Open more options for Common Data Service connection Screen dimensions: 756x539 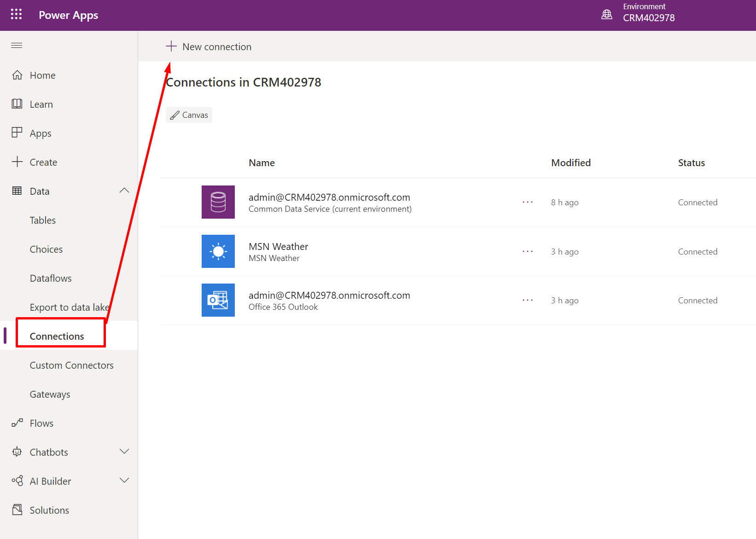pos(528,202)
